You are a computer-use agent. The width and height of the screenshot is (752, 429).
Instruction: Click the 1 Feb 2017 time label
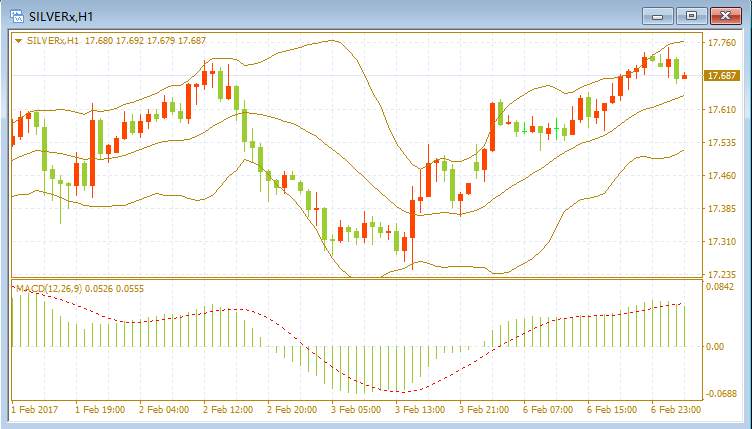click(x=35, y=410)
